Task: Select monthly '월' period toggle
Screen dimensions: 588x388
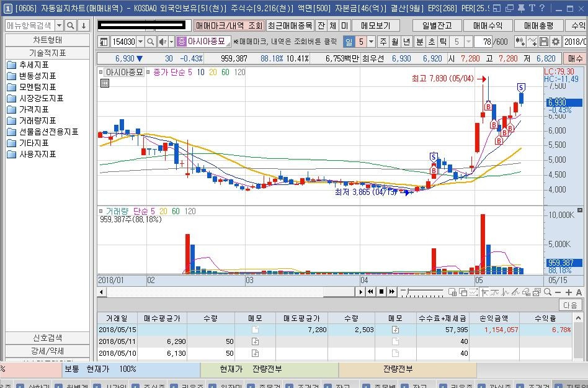Action: pos(395,42)
